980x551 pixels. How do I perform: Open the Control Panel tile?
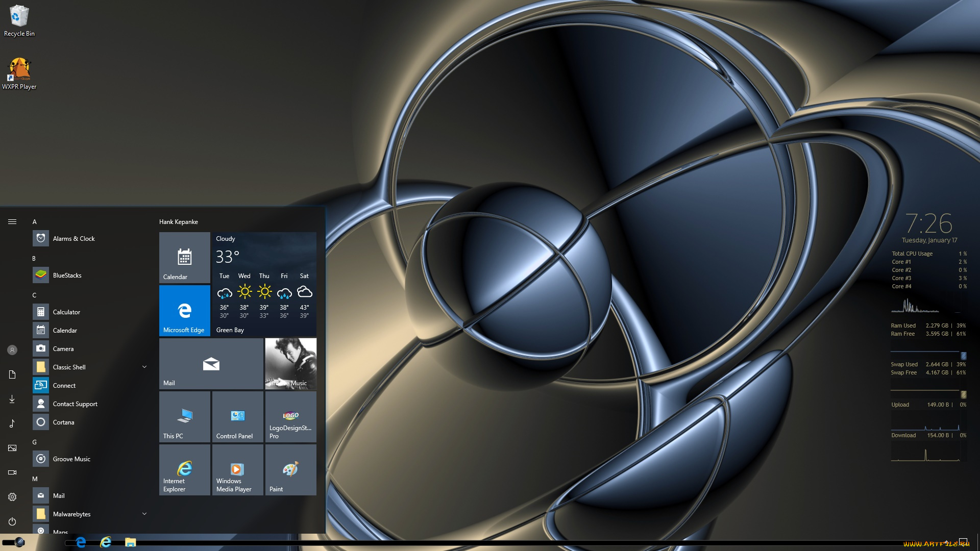point(237,416)
